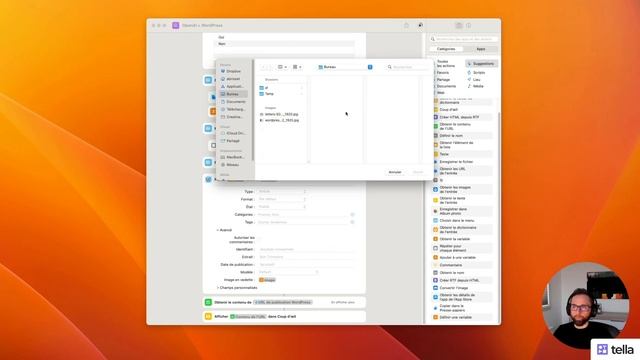Viewport: 640px width, 360px height.
Task: Add Texte action
Action: [x=462, y=154]
